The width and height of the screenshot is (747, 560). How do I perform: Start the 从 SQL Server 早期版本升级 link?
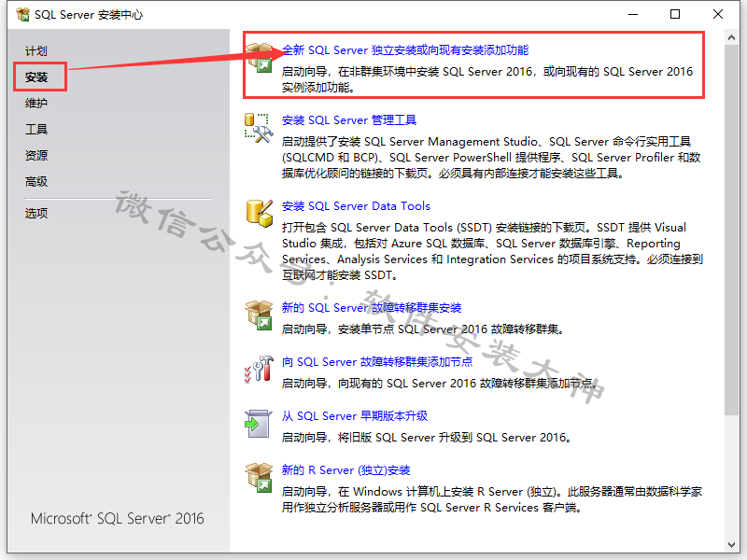355,416
